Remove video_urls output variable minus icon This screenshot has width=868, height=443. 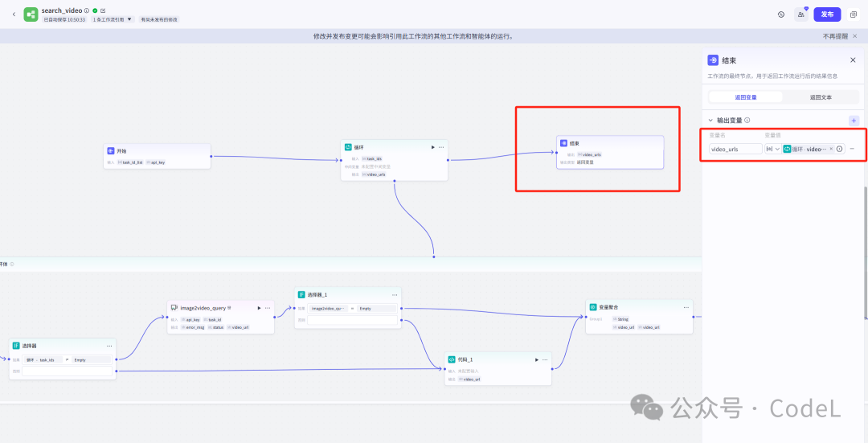(x=853, y=149)
